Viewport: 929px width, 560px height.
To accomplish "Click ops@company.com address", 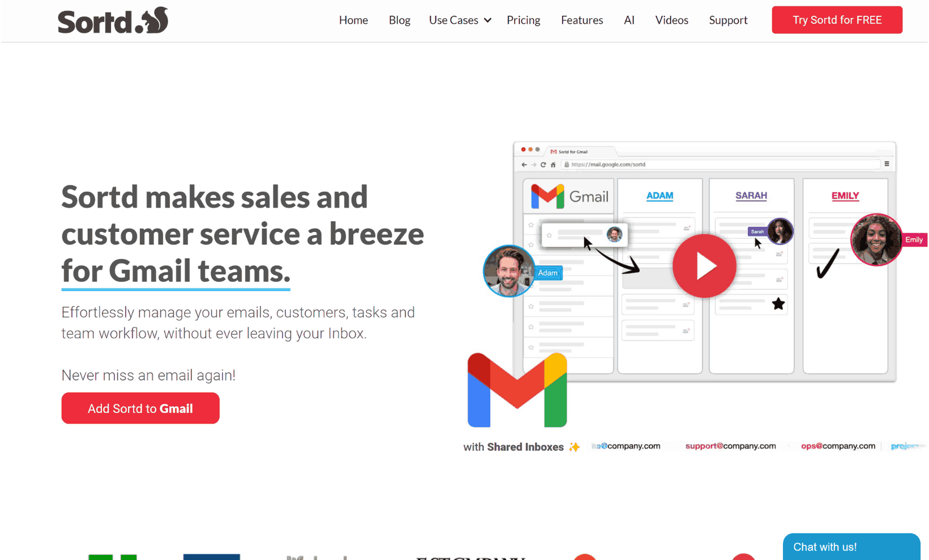I will [x=838, y=446].
